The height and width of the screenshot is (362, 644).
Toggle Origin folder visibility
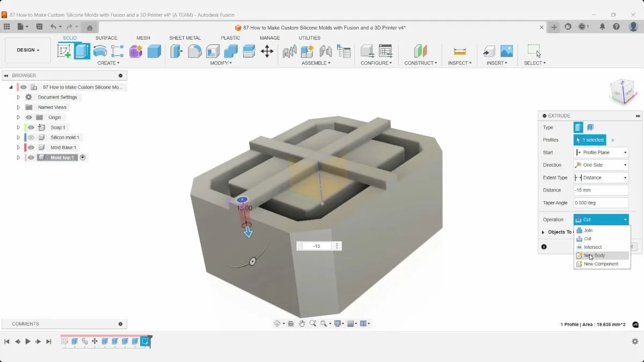[29, 117]
